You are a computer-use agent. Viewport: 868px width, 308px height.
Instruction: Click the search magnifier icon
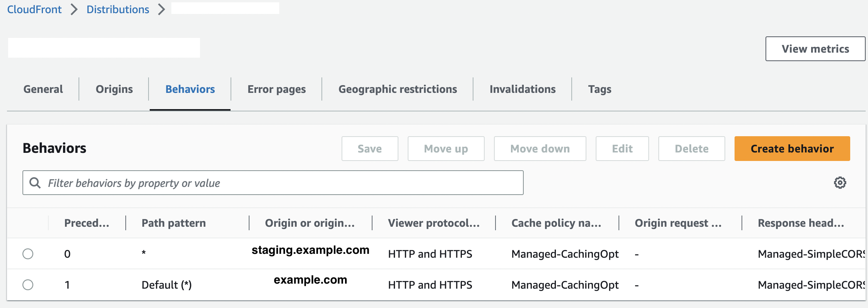(35, 183)
